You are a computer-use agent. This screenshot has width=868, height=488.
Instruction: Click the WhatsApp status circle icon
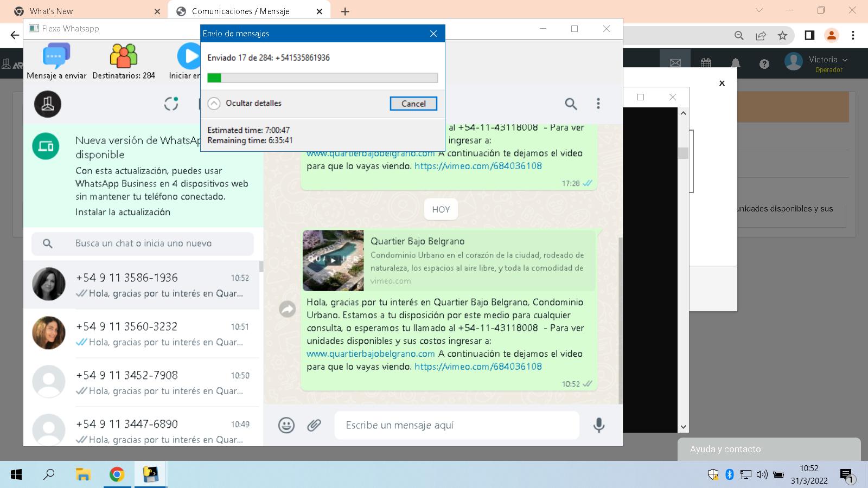pyautogui.click(x=171, y=104)
